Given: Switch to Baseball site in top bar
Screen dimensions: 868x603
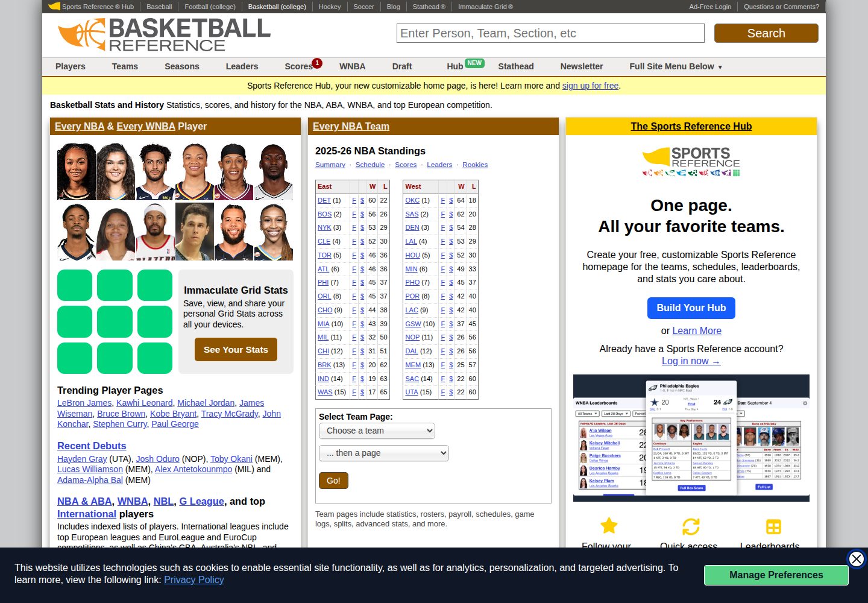Looking at the screenshot, I should point(159,7).
